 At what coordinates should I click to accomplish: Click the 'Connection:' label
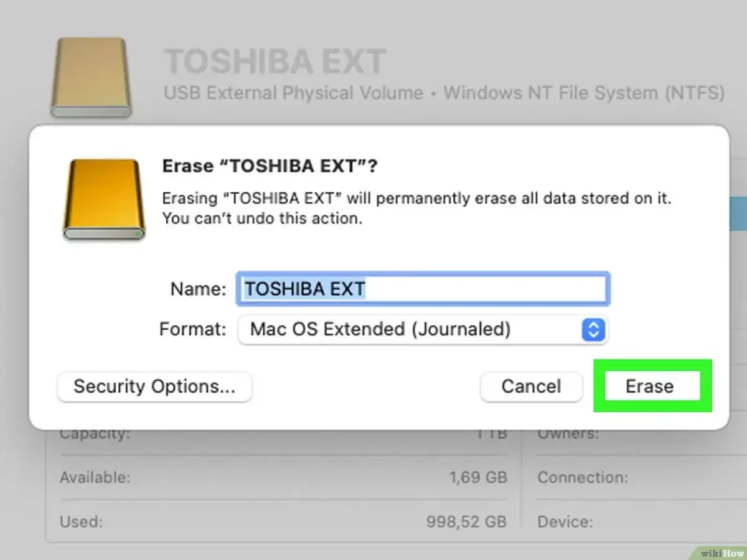point(583,478)
